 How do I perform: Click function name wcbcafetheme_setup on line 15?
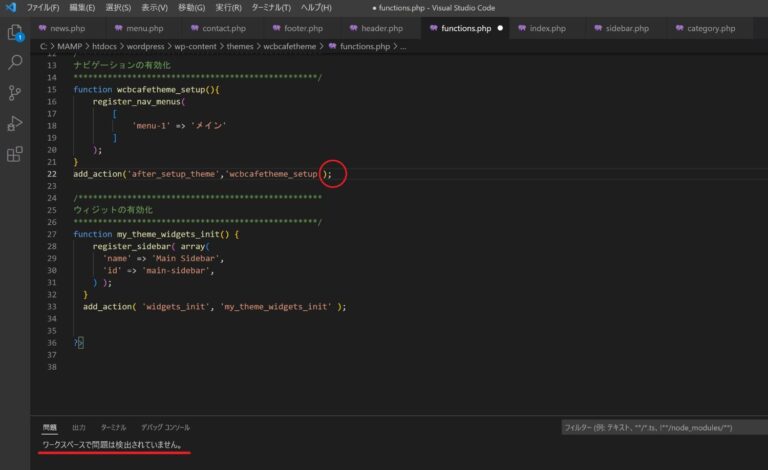[161, 90]
